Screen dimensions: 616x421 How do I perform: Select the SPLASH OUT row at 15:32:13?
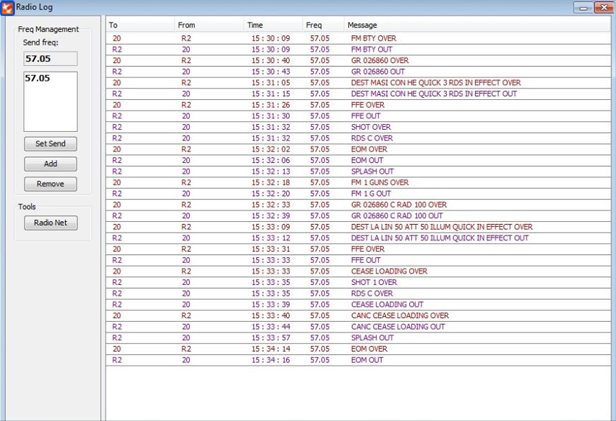(358, 172)
